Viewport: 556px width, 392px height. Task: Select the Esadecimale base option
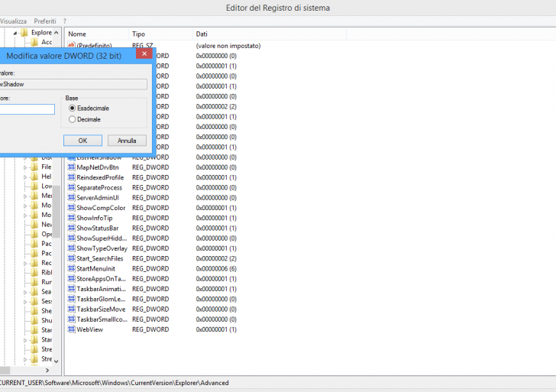[x=73, y=109]
